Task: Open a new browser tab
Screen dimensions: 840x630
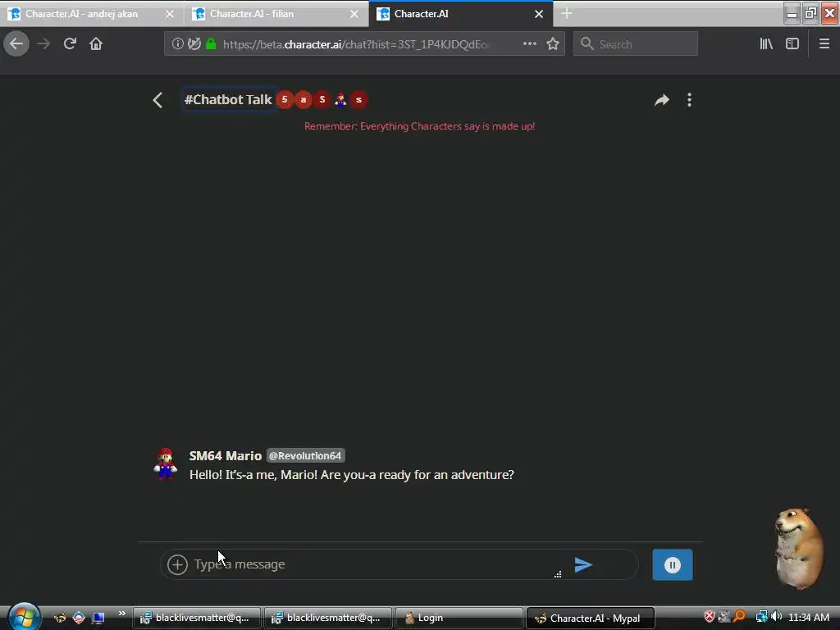Action: click(x=567, y=14)
